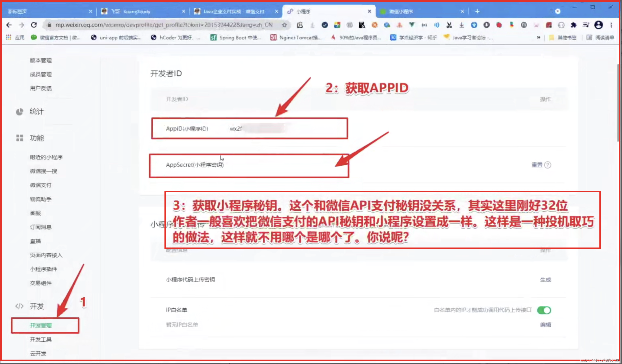Bookmark page with star icon
The image size is (622, 364).
[x=284, y=25]
